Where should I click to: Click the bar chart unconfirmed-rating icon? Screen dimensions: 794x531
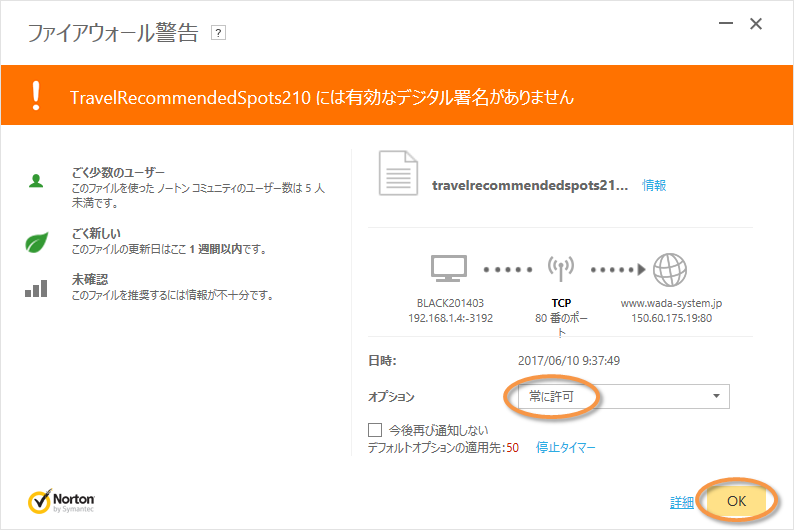point(36,289)
